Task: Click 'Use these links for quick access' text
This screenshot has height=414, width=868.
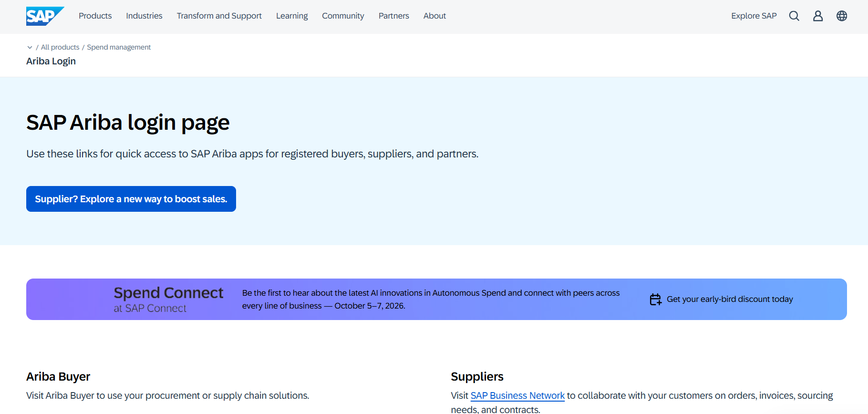Action: point(252,154)
